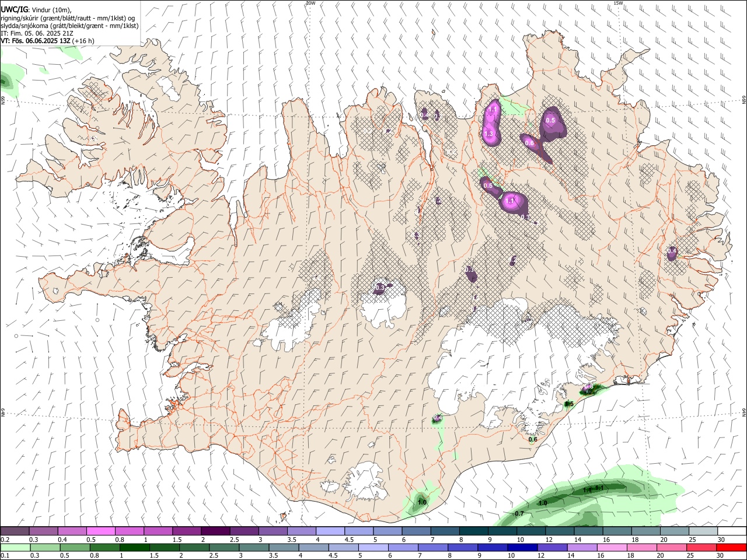Image resolution: width=747 pixels, height=560 pixels.
Task: Click the darkest green 1–1.5 swatch in lower legend
Action: tap(134, 548)
